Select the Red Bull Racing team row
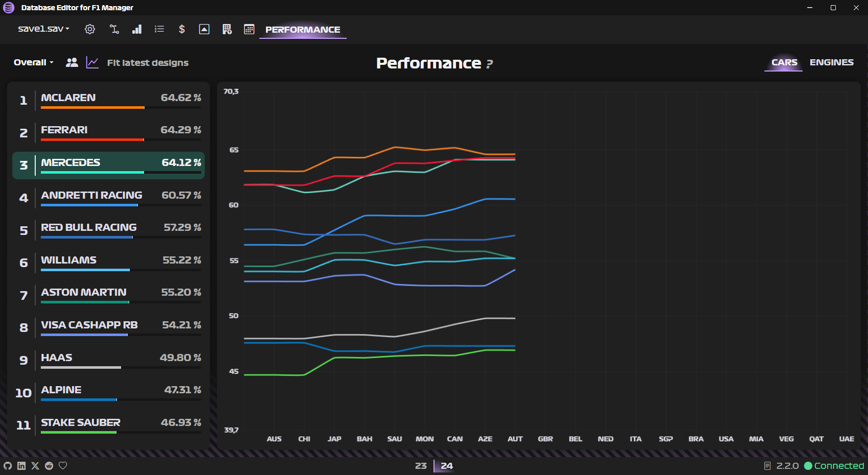The image size is (868, 475). click(109, 230)
